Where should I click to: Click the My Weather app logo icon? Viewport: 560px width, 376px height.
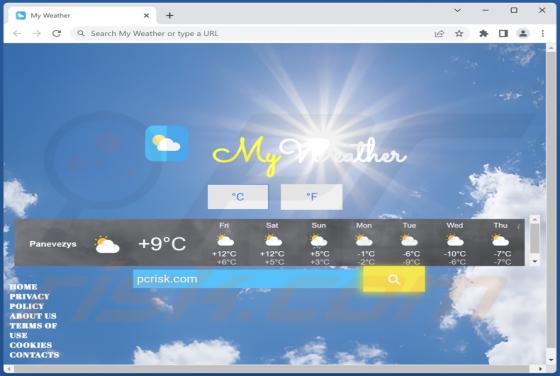pyautogui.click(x=166, y=144)
